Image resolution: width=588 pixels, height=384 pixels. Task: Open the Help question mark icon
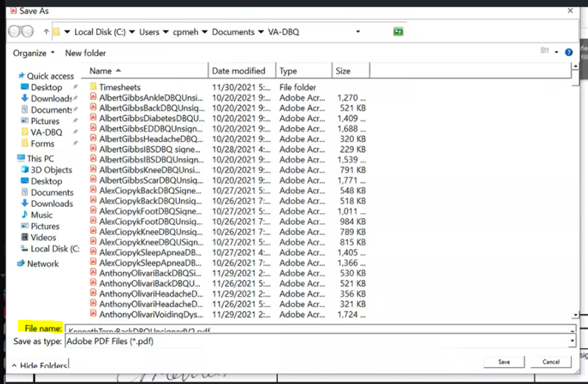tap(568, 52)
